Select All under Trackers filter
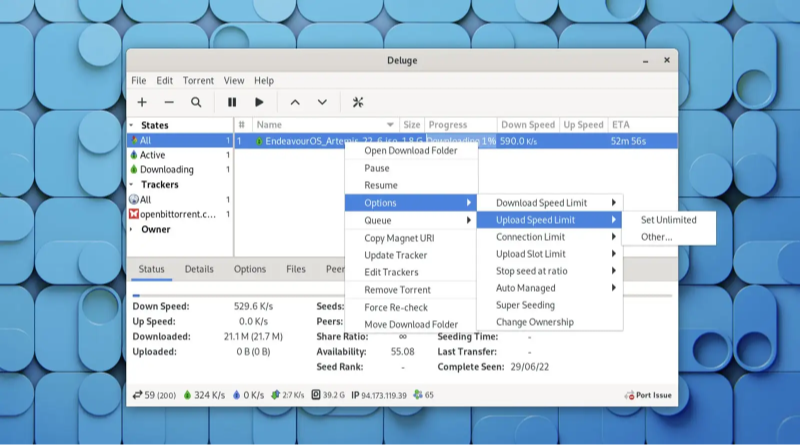This screenshot has width=800, height=445. pyautogui.click(x=180, y=200)
